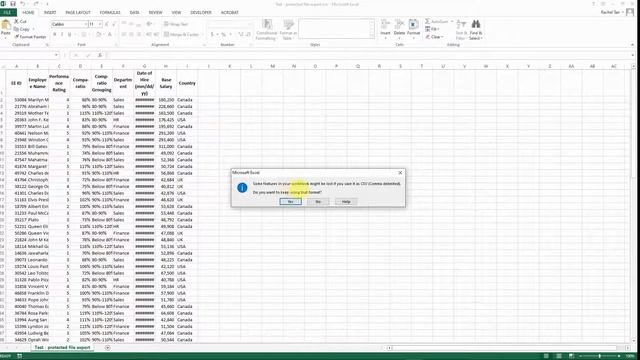640x360 pixels.
Task: Click the Normal view status icon
Action: coord(546,356)
